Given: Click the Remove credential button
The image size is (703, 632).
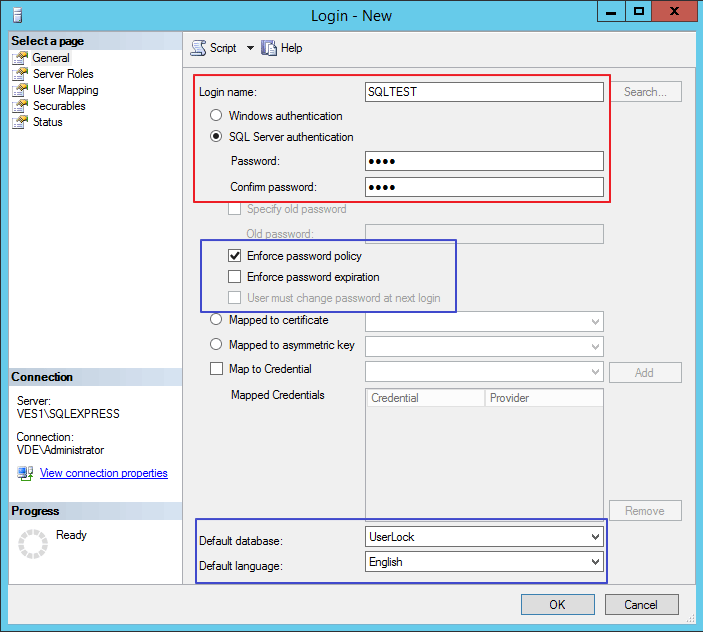Looking at the screenshot, I should tap(645, 511).
